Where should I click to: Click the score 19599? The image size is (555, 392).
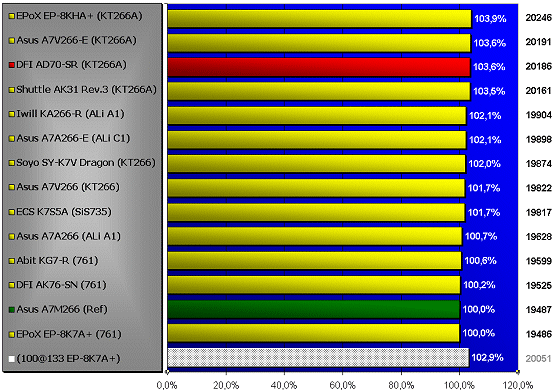[539, 261]
